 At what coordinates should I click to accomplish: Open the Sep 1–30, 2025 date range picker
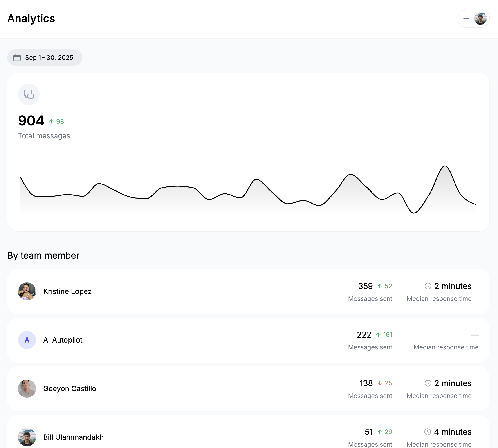click(49, 58)
